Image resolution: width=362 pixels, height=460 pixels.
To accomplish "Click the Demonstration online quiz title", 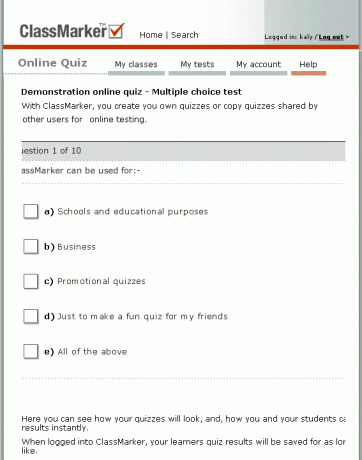I will (131, 92).
